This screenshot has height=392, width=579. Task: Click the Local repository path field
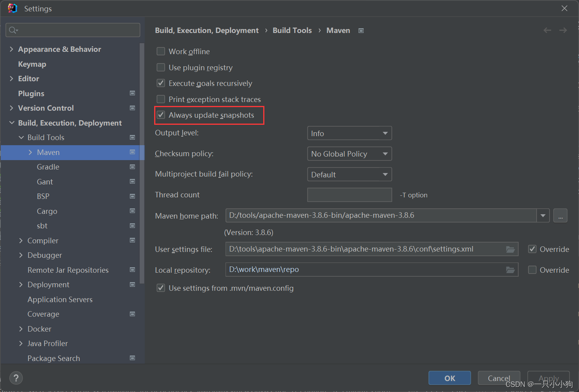(x=372, y=270)
